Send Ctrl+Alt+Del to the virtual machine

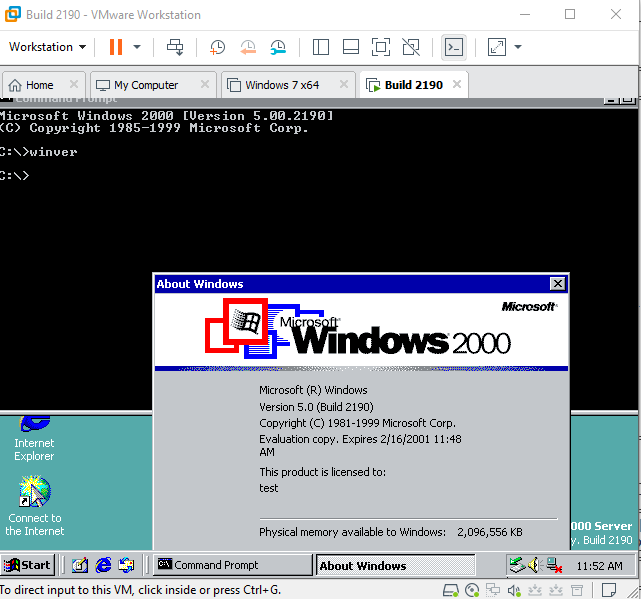coord(175,47)
